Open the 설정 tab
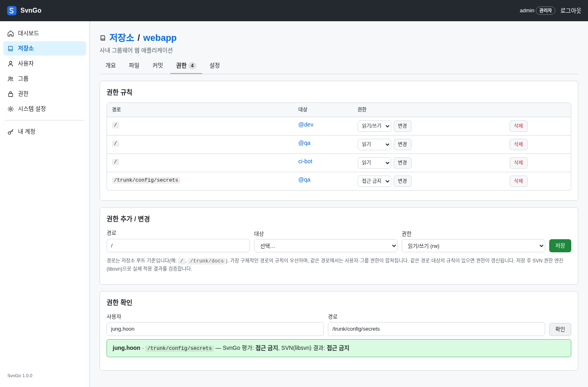The height and width of the screenshot is (387, 588). [215, 65]
